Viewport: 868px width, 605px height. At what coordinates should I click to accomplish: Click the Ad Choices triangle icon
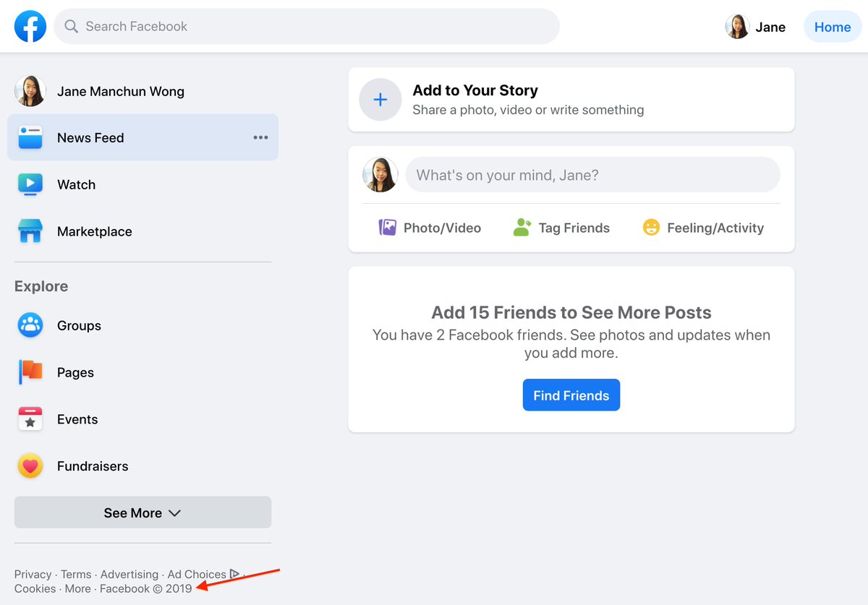click(x=234, y=574)
